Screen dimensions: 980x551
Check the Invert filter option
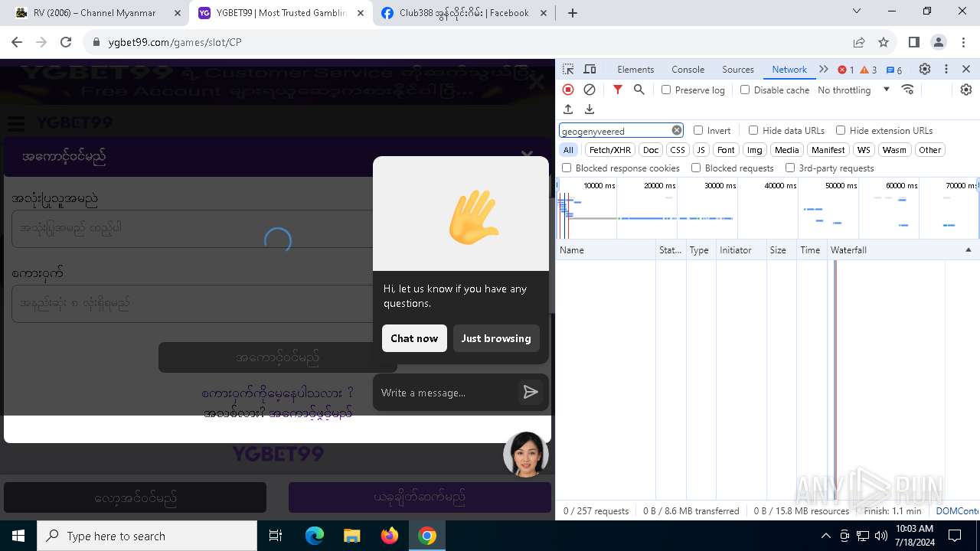pyautogui.click(x=698, y=130)
